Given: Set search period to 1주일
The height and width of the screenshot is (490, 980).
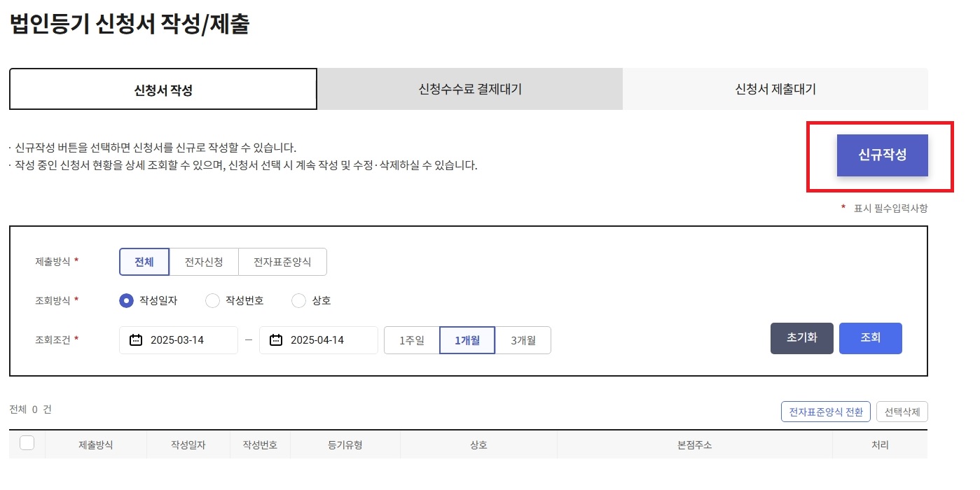Looking at the screenshot, I should (411, 339).
